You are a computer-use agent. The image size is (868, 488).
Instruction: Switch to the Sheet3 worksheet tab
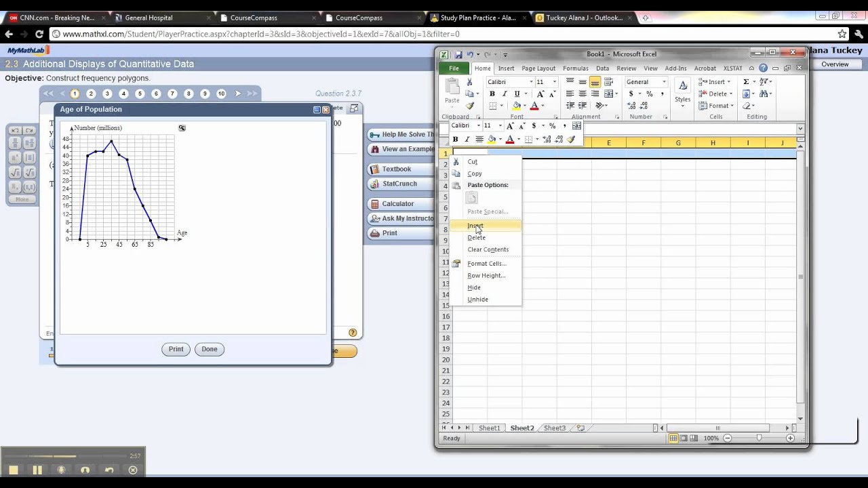coord(554,428)
